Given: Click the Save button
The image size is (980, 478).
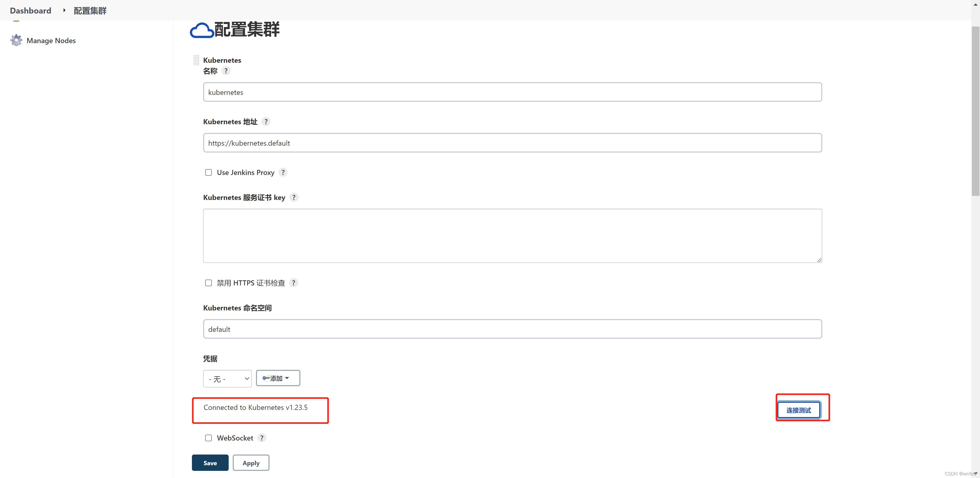Looking at the screenshot, I should (210, 463).
